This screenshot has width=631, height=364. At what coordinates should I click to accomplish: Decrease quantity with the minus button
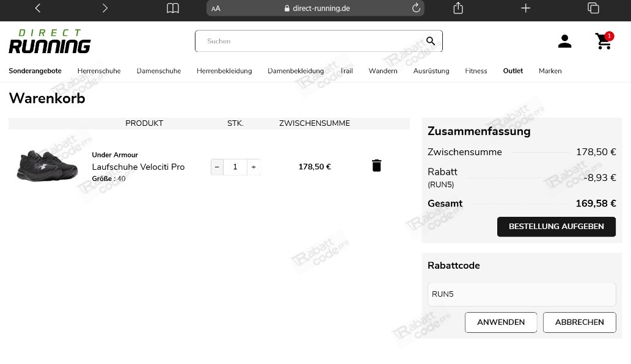pos(217,167)
